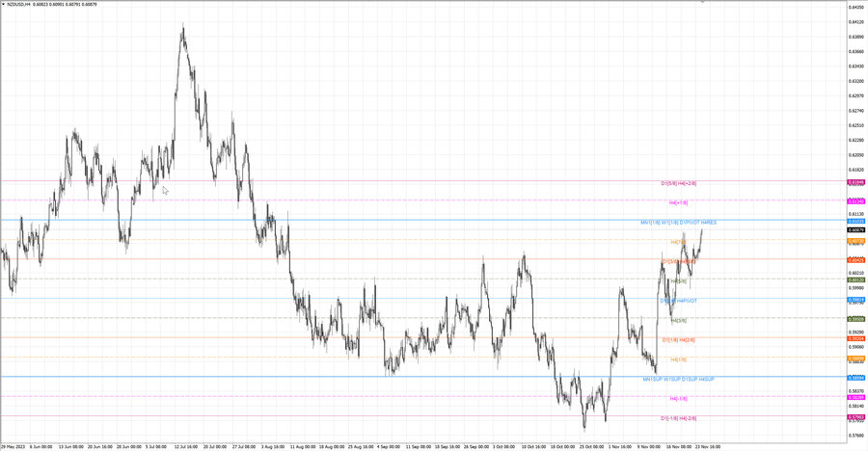The width and height of the screenshot is (868, 451).
Task: Select the D1[1/8] H4[2/8] level label
Action: tap(678, 340)
